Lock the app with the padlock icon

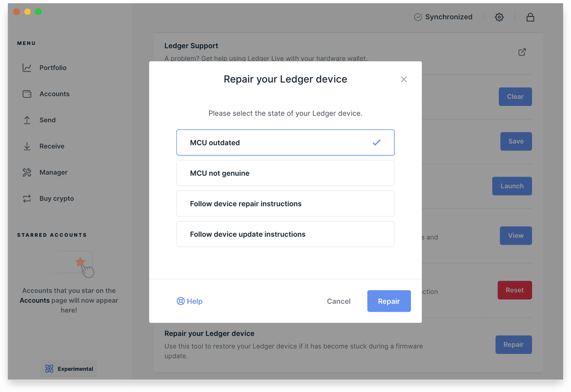point(530,17)
